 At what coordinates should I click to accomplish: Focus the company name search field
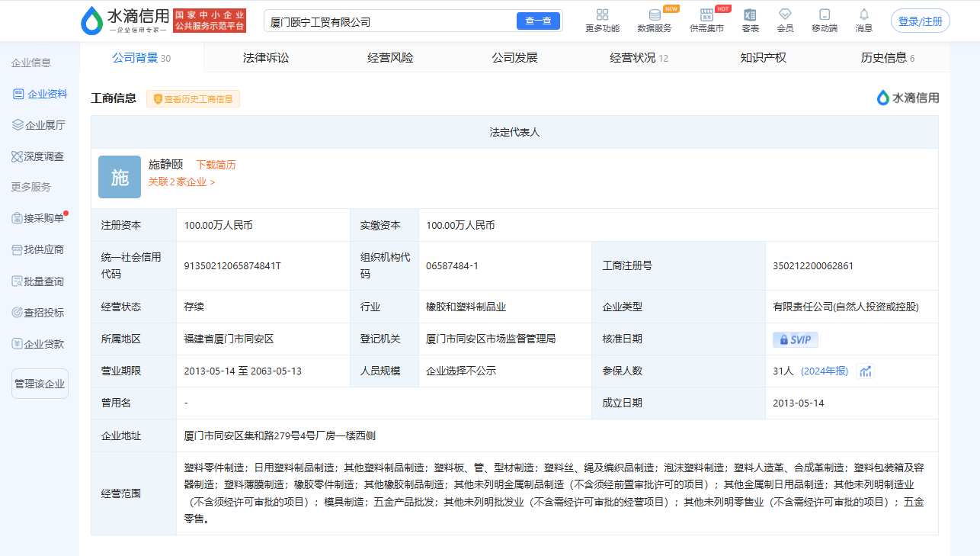coord(389,21)
